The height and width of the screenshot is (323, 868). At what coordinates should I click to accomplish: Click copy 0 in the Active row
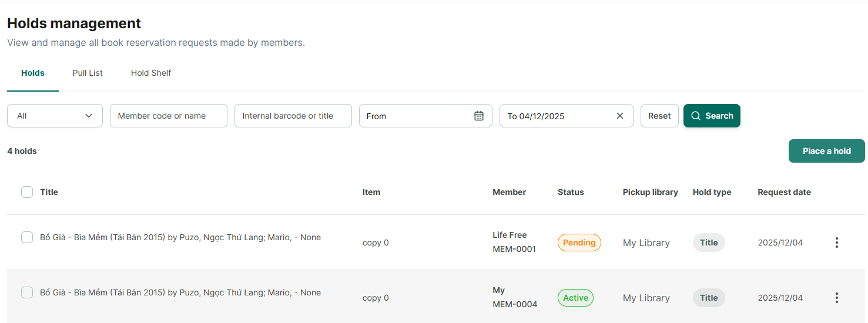point(376,298)
